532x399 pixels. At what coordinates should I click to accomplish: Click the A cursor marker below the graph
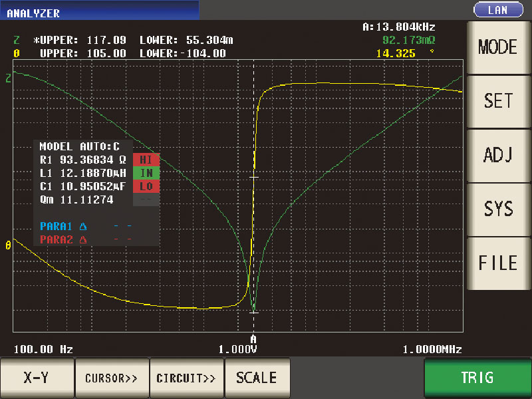[x=253, y=338]
